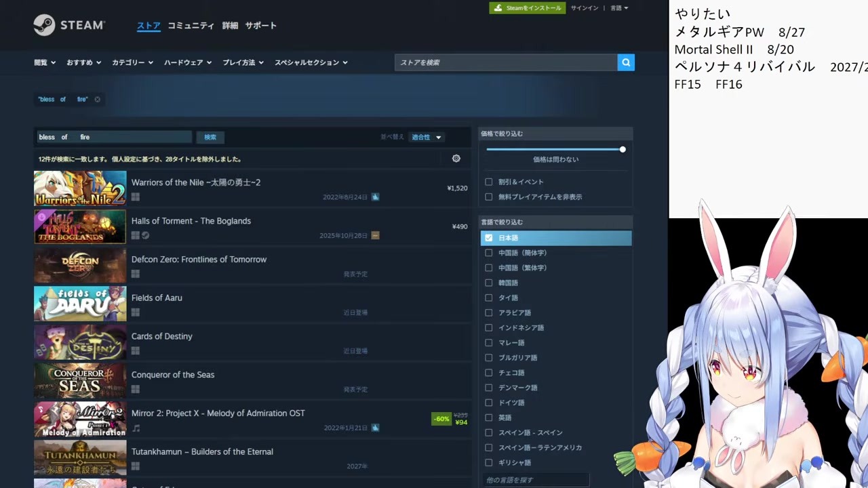The height and width of the screenshot is (488, 868).
Task: Check アラビア語 language filter
Action: (x=488, y=312)
